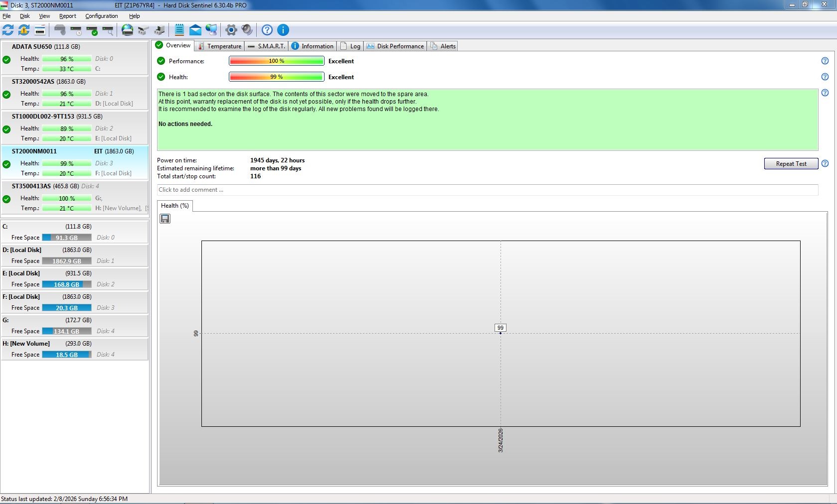The width and height of the screenshot is (837, 504).
Task: Click help icon next to Repeat Test
Action: (x=825, y=163)
